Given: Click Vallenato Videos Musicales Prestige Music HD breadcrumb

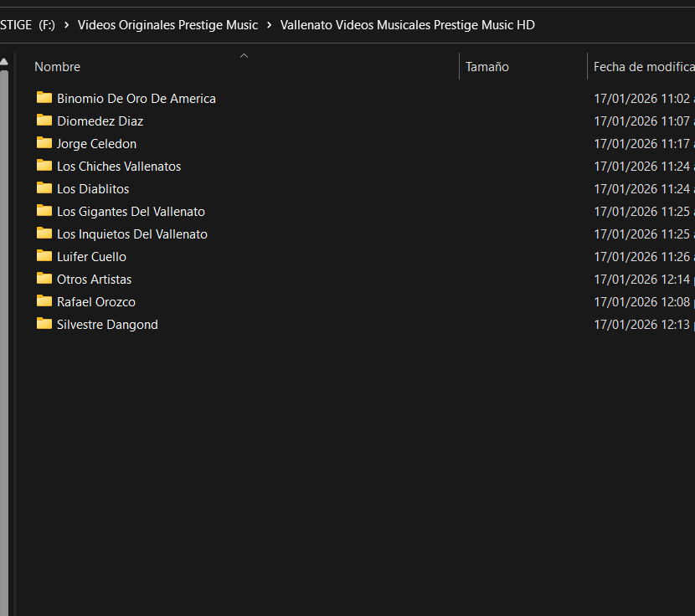Looking at the screenshot, I should click(x=407, y=25).
